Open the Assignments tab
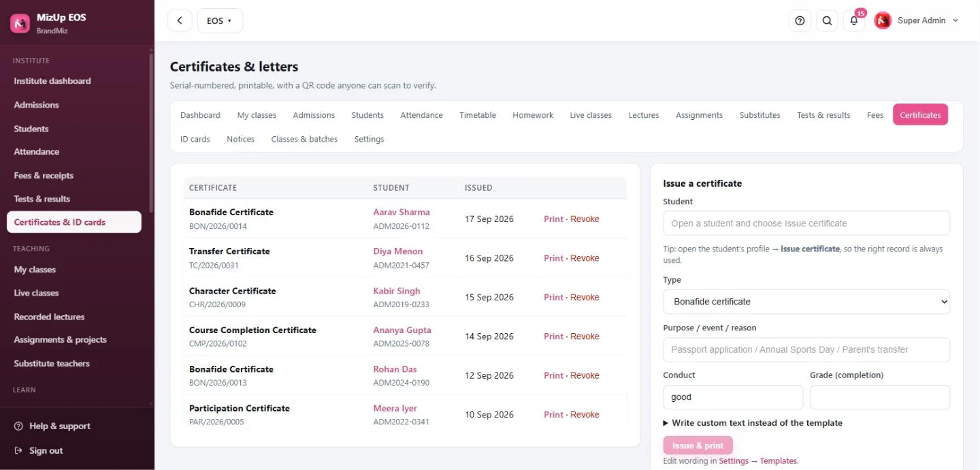Screen dimensions: 980x470 [x=699, y=115]
